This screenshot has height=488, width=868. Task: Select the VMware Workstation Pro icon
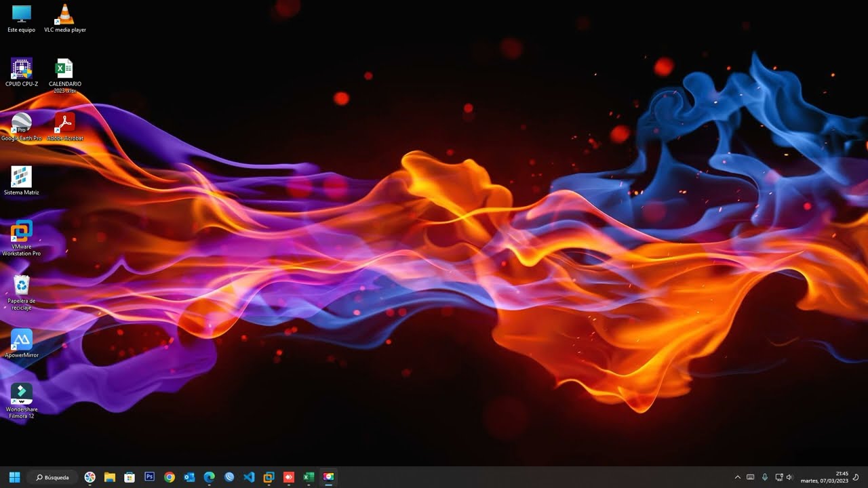22,239
